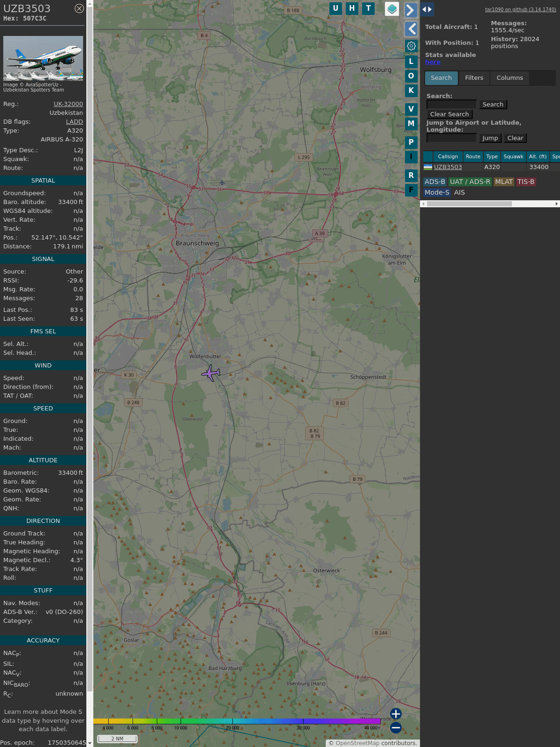Open the settings gear icon
This screenshot has height=747, width=560.
point(411,46)
